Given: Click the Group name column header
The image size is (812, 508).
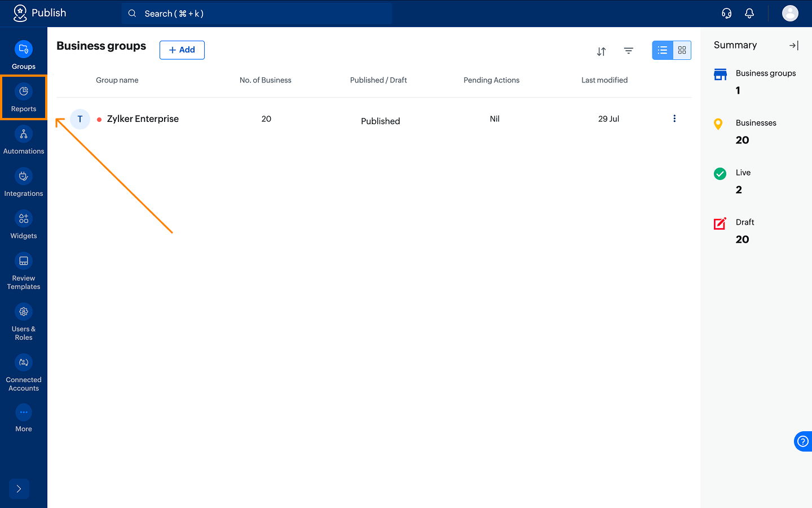Looking at the screenshot, I should (x=117, y=80).
